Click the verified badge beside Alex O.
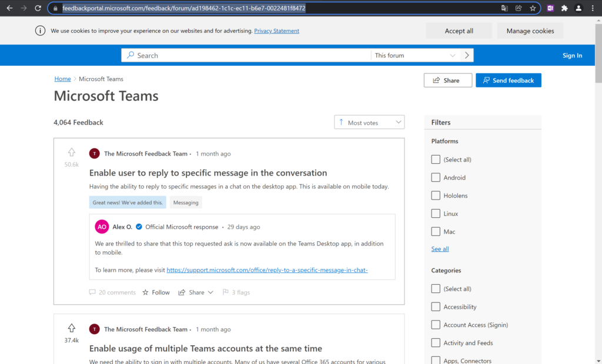 (139, 227)
